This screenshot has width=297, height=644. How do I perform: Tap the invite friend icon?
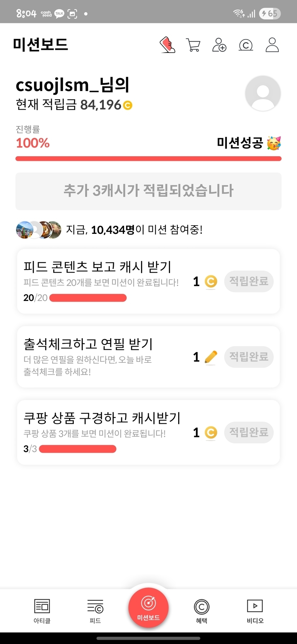[x=219, y=45]
